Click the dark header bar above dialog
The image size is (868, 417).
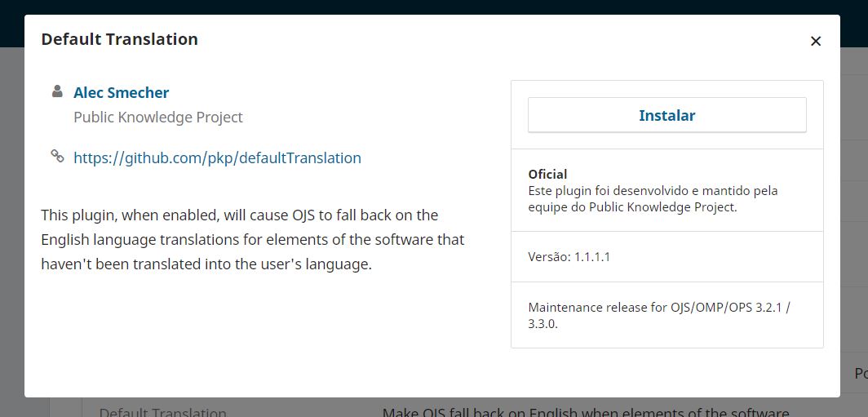(x=434, y=7)
